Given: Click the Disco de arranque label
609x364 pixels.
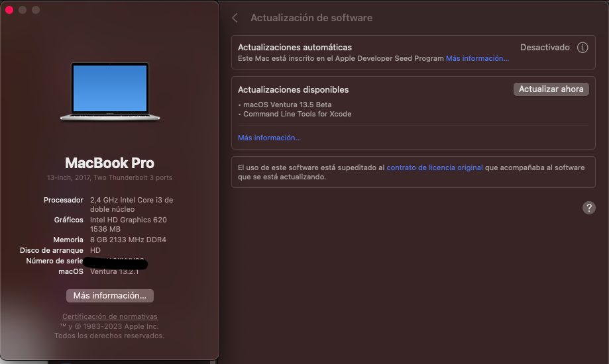Looking at the screenshot, I should (52, 250).
